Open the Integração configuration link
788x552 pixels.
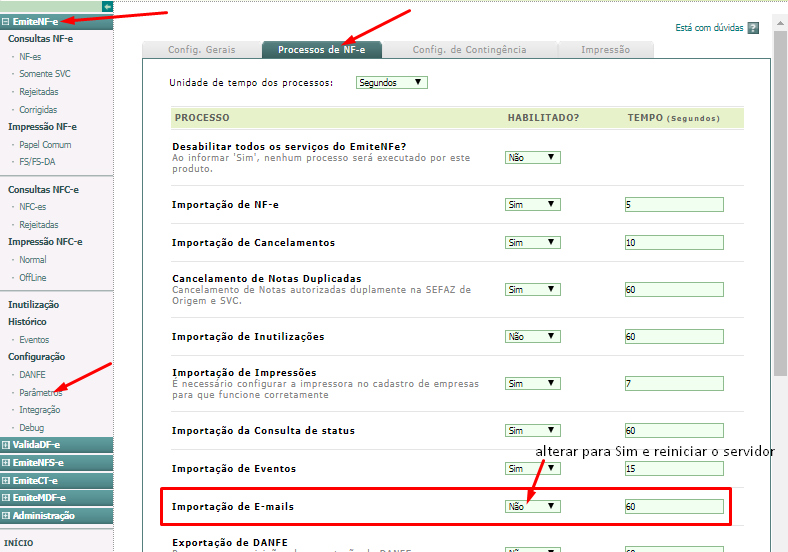pos(40,410)
